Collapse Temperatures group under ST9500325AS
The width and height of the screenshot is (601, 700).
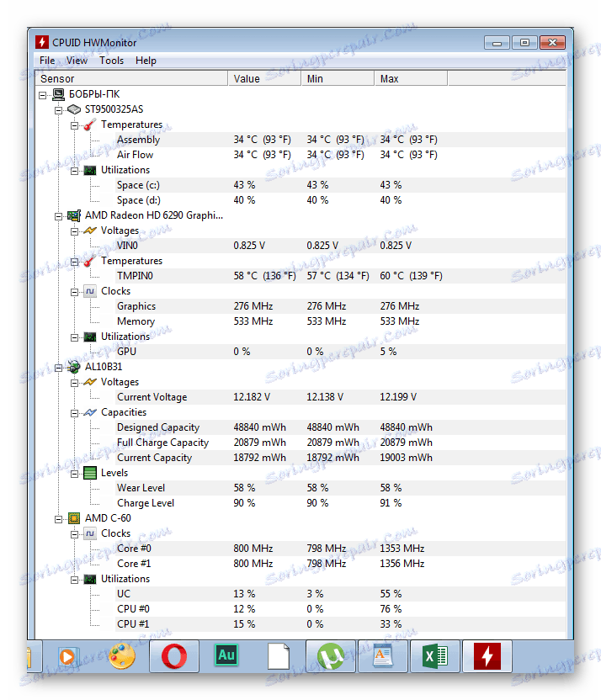75,125
